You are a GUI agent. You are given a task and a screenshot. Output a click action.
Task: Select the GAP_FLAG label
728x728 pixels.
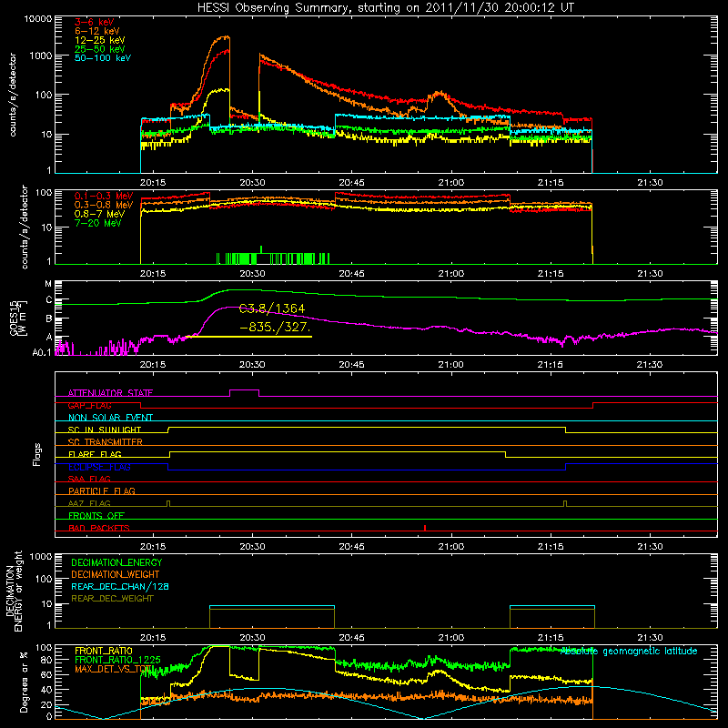pyautogui.click(x=89, y=405)
